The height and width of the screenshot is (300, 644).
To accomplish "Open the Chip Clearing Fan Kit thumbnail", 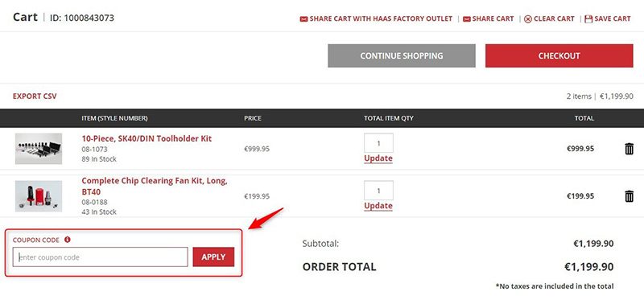I will pos(39,196).
